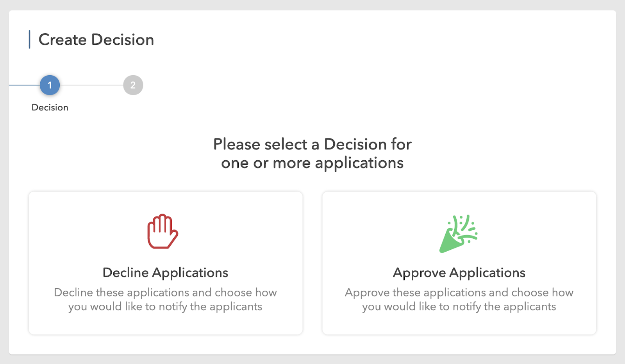625x364 pixels.
Task: Click the gray line connecting steps 1 and 2
Action: click(91, 85)
